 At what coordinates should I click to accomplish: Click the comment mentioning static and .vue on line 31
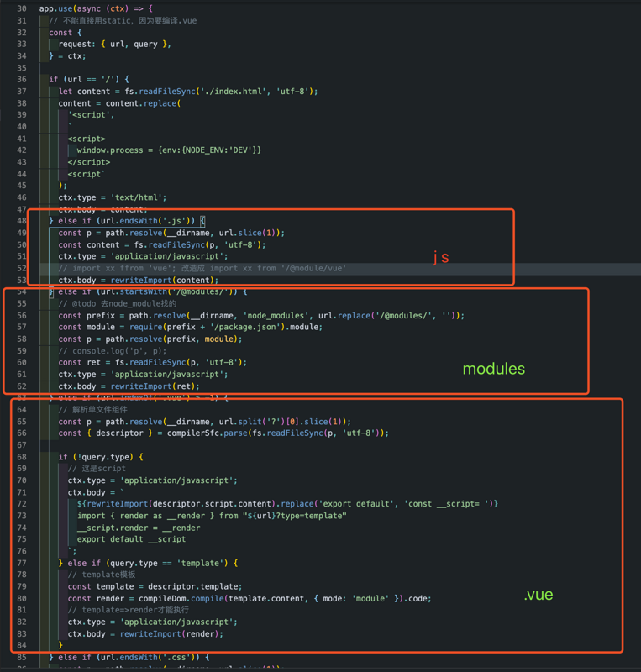pyautogui.click(x=123, y=20)
